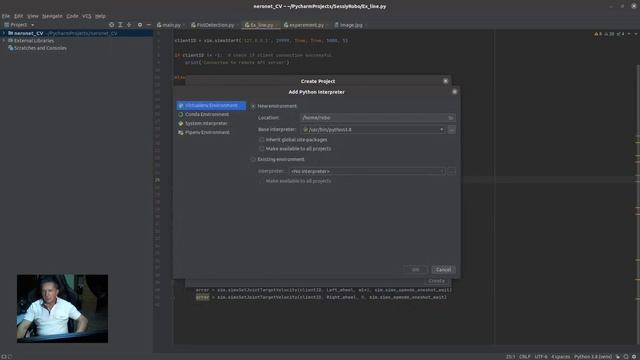Image resolution: width=640 pixels, height=360 pixels.
Task: Enable Inherit global site-packages
Action: tap(262, 140)
